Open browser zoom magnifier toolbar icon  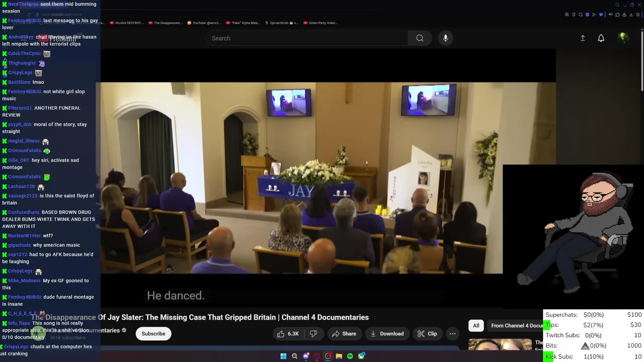(567, 15)
